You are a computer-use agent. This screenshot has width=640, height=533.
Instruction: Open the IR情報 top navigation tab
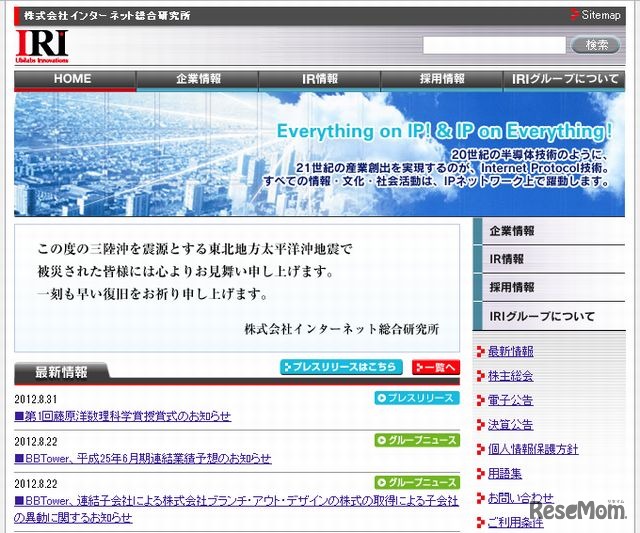click(x=320, y=81)
